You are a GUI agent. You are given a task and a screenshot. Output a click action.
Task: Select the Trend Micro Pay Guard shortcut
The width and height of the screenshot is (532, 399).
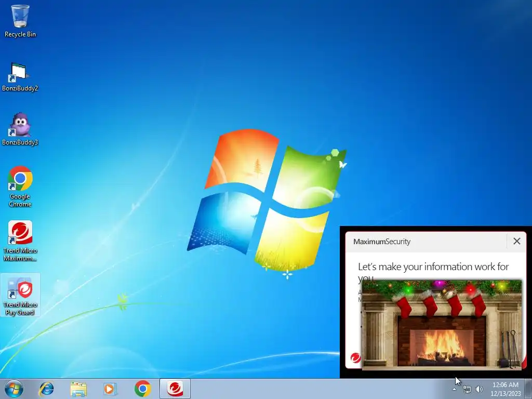coord(20,295)
